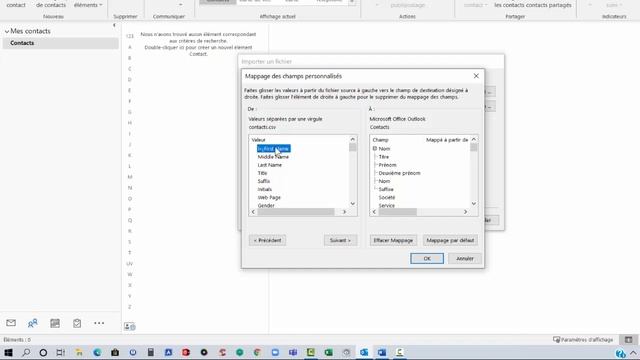The image size is (640, 360).
Task: Open Windows Start menu
Action: pyautogui.click(x=8, y=352)
